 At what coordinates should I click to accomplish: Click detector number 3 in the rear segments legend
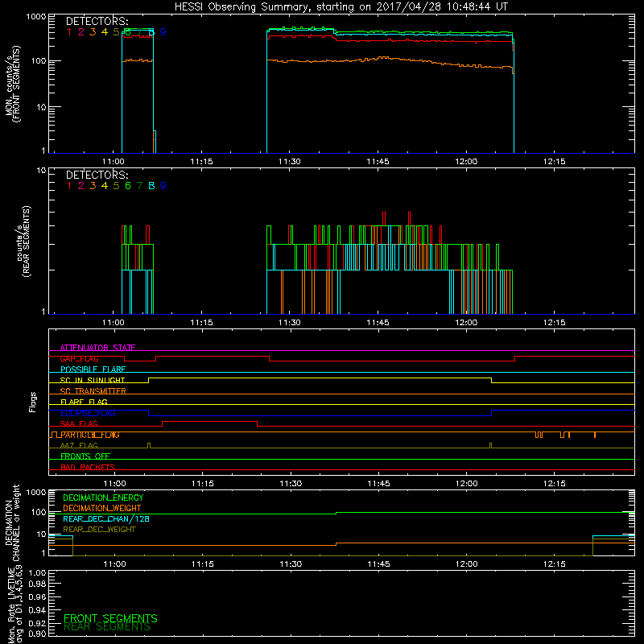coord(93,186)
